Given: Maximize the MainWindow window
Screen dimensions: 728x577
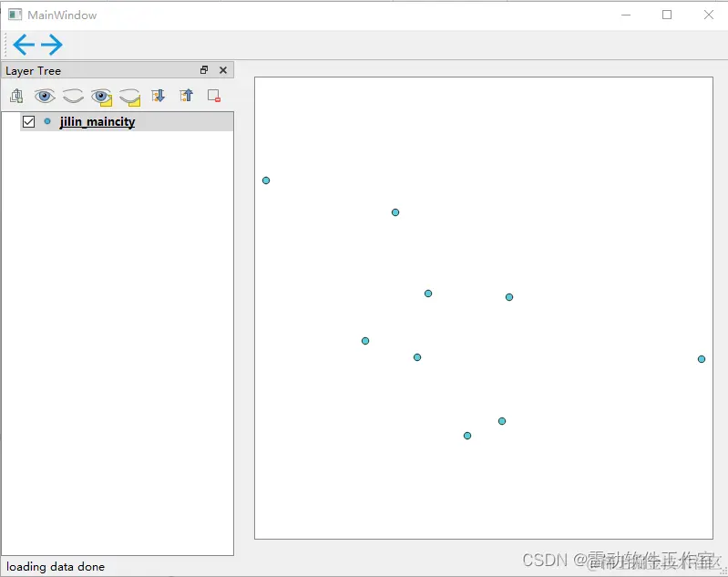Looking at the screenshot, I should point(667,15).
